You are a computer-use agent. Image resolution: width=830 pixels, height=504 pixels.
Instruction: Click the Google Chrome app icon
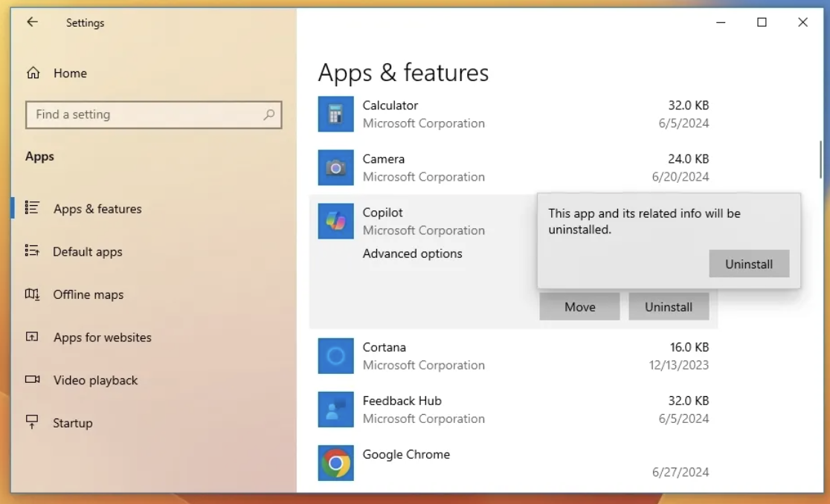pyautogui.click(x=335, y=463)
